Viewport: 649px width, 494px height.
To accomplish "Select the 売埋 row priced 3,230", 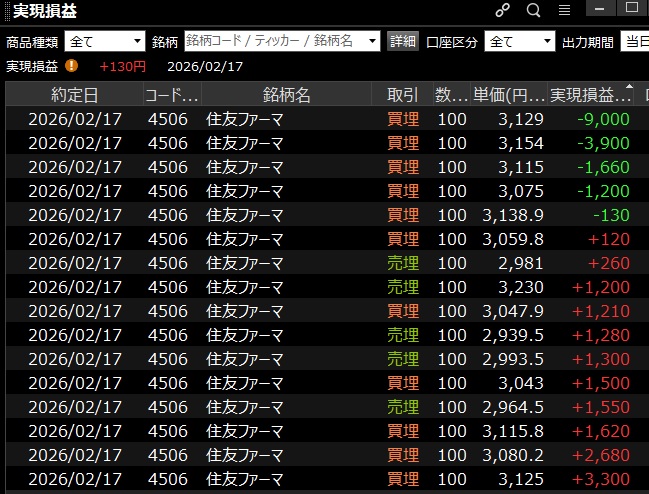I will [320, 287].
